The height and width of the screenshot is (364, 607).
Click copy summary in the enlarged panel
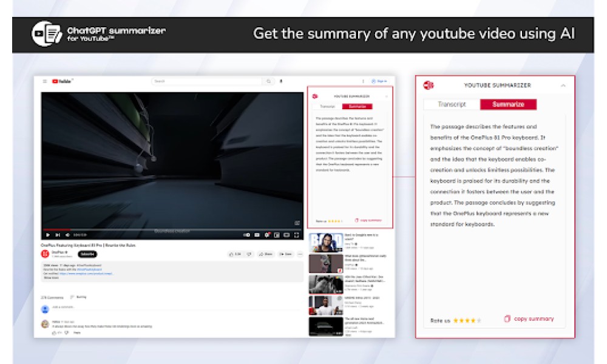pyautogui.click(x=529, y=318)
